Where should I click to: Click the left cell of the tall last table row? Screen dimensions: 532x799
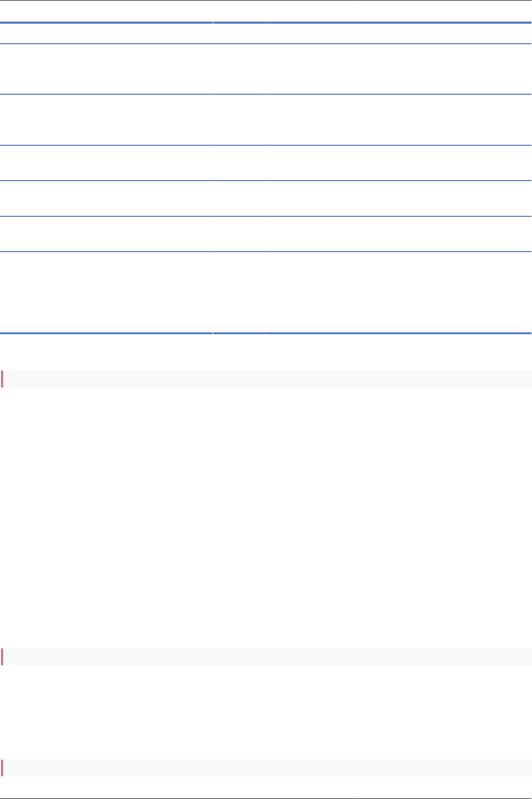[x=106, y=292]
